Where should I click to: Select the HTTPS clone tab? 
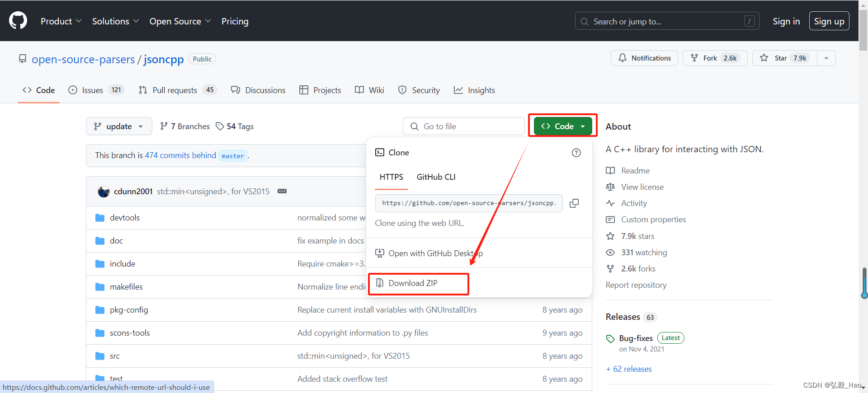click(x=392, y=177)
